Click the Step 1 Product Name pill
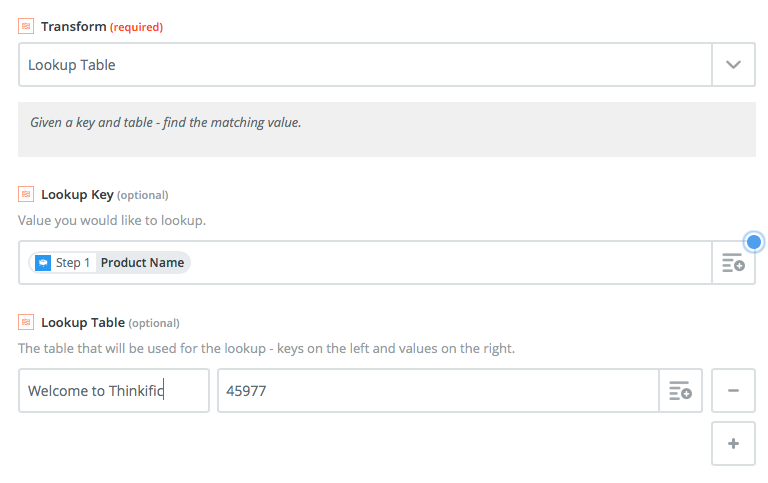This screenshot has height=483, width=768. pyautogui.click(x=110, y=263)
